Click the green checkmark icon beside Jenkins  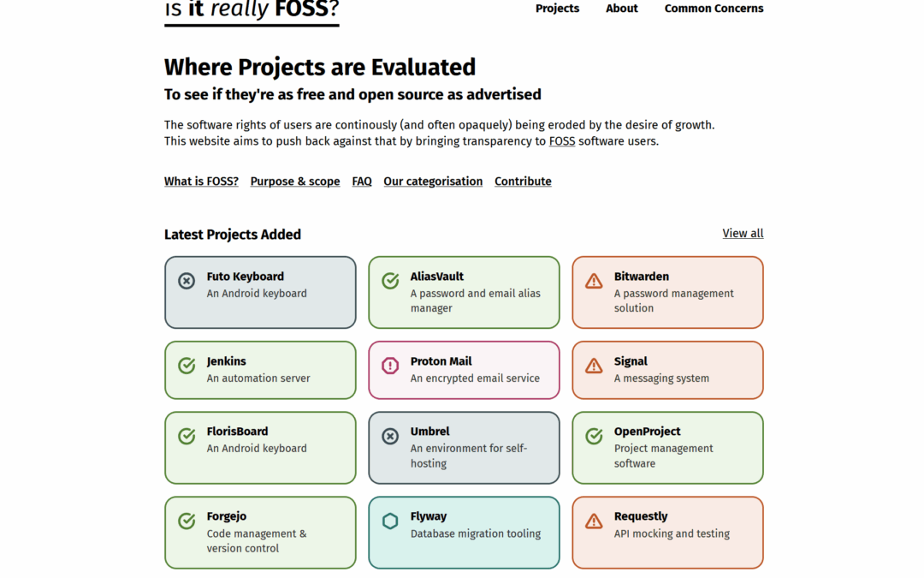[x=187, y=366]
